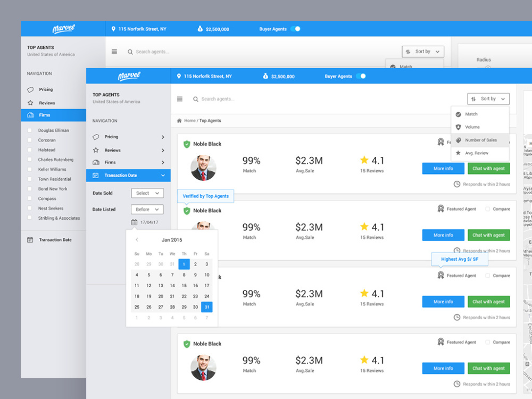Click Transaction Date calendar icon in front sidebar

coord(96,176)
